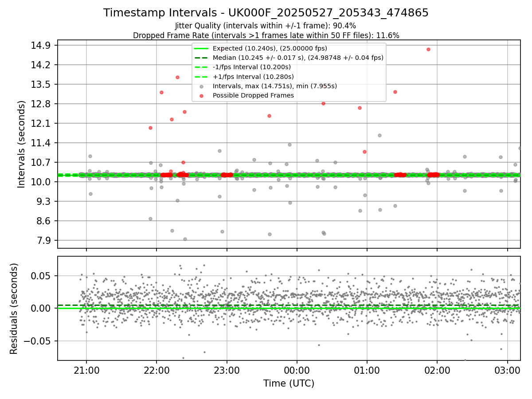Viewport: 532px width, 399px height.
Task: Click the residuals tick label −0.05
Action: pyautogui.click(x=38, y=341)
